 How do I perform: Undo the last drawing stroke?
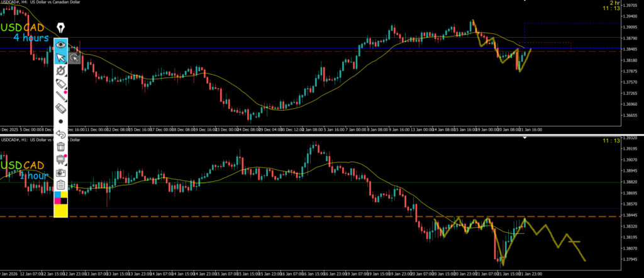coord(61,134)
